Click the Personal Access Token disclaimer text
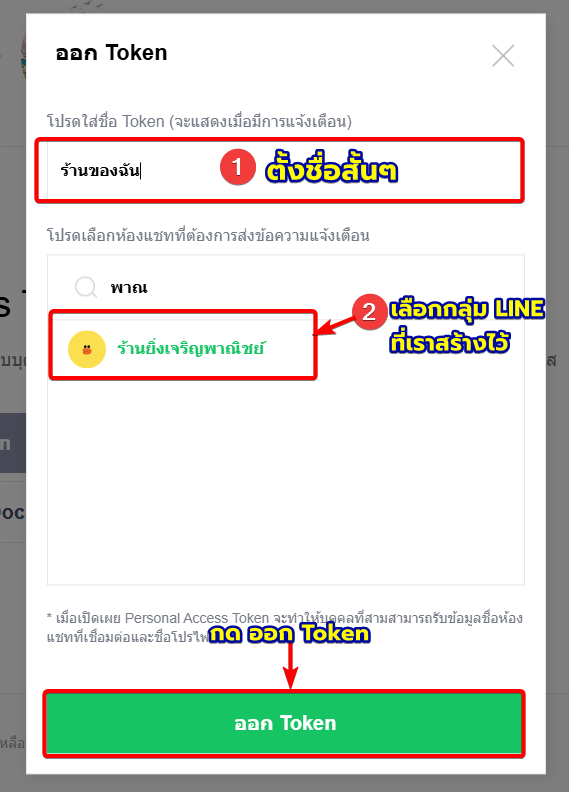The height and width of the screenshot is (792, 569). (x=284, y=627)
